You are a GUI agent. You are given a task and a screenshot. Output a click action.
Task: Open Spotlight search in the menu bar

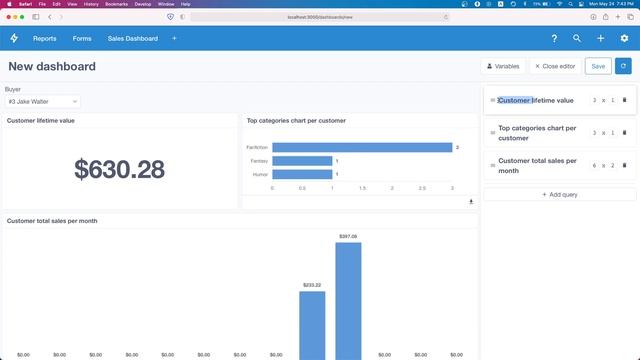[571, 4]
